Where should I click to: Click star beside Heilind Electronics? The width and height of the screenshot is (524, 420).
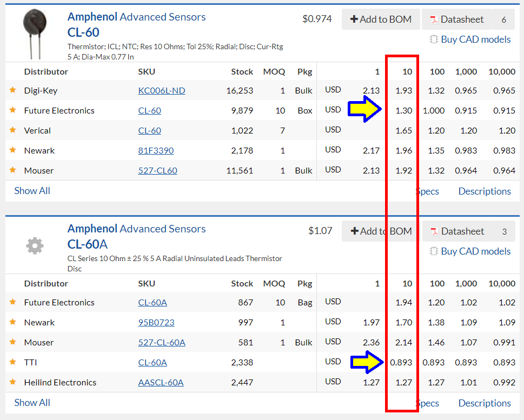(x=12, y=382)
